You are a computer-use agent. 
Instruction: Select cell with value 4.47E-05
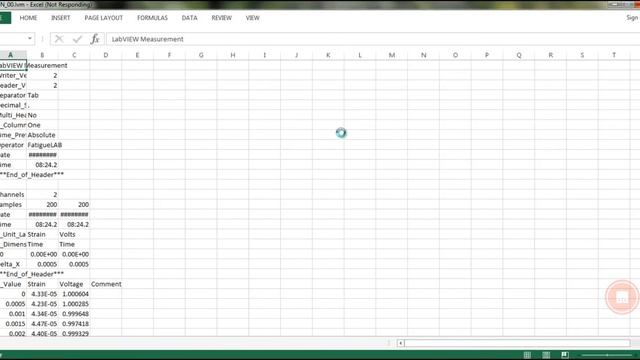(x=42, y=324)
